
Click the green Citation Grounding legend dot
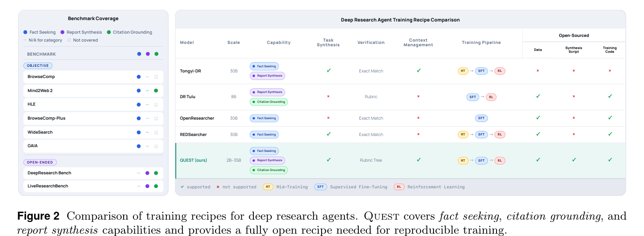coord(109,32)
